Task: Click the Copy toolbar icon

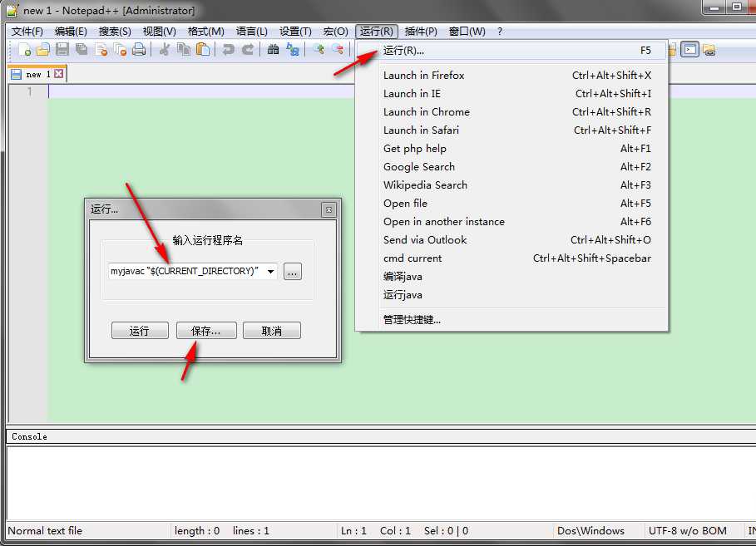Action: [184, 50]
